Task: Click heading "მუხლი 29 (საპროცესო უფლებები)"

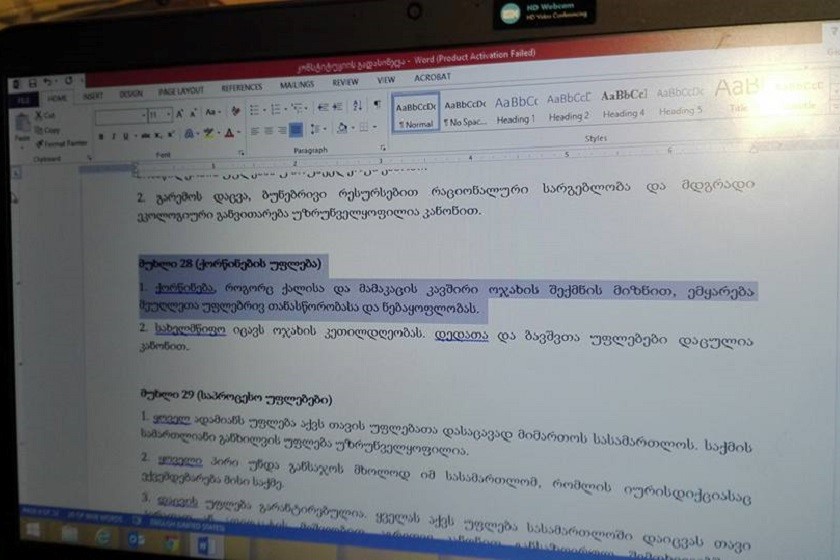Action: click(236, 398)
